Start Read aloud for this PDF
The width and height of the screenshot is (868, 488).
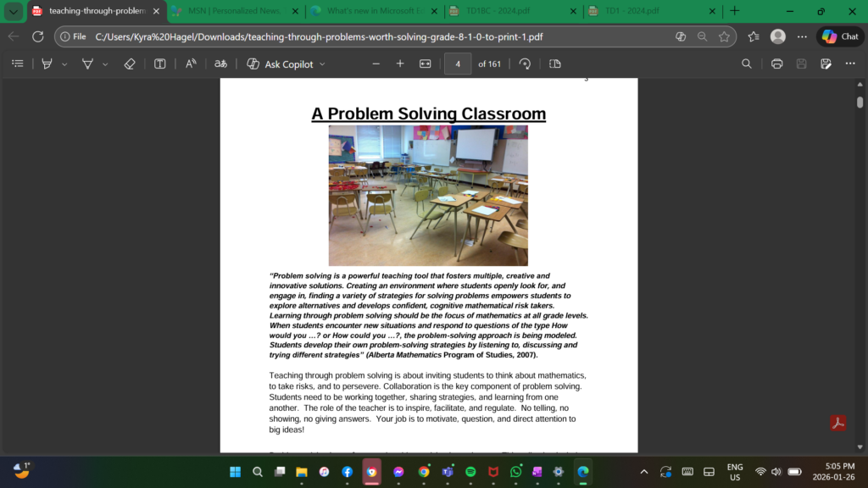(x=191, y=64)
